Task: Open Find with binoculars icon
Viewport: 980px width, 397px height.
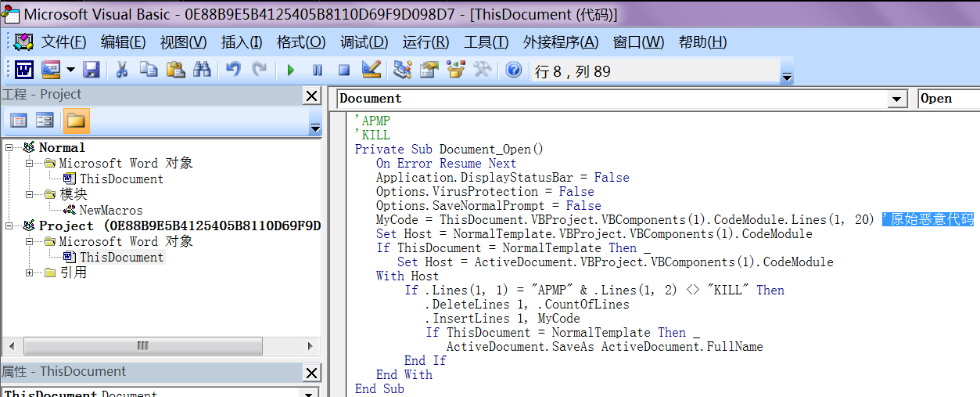Action: coord(202,70)
